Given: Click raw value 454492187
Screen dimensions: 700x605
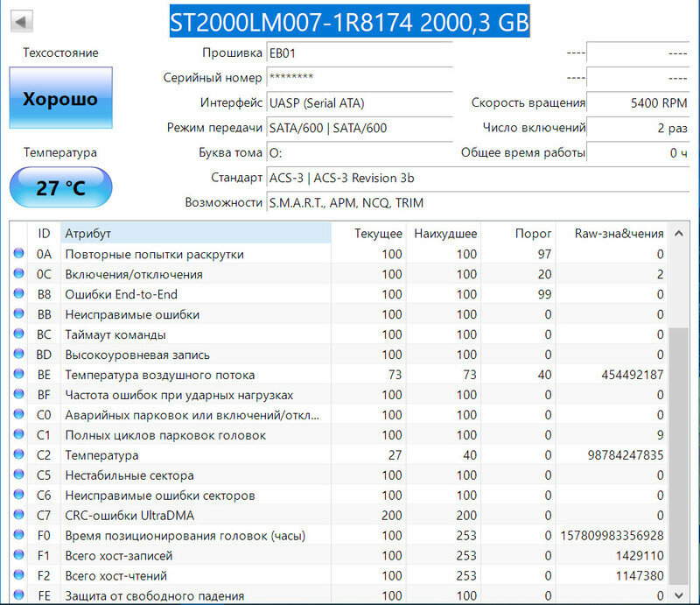Looking at the screenshot, I should pos(633,375).
